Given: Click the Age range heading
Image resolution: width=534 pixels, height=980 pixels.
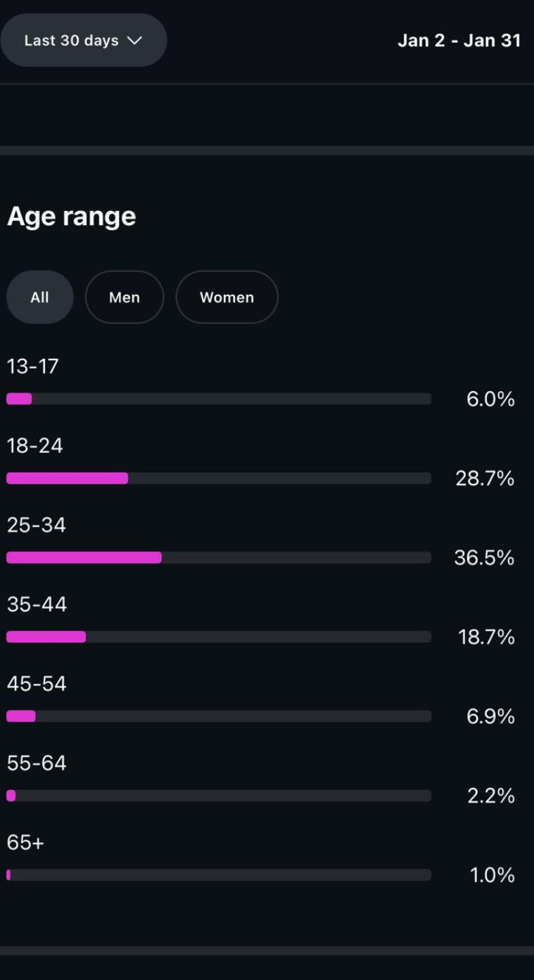Looking at the screenshot, I should click(x=71, y=216).
